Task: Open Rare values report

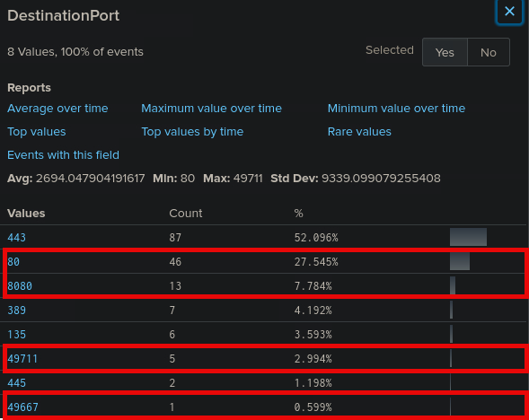Action: point(359,132)
